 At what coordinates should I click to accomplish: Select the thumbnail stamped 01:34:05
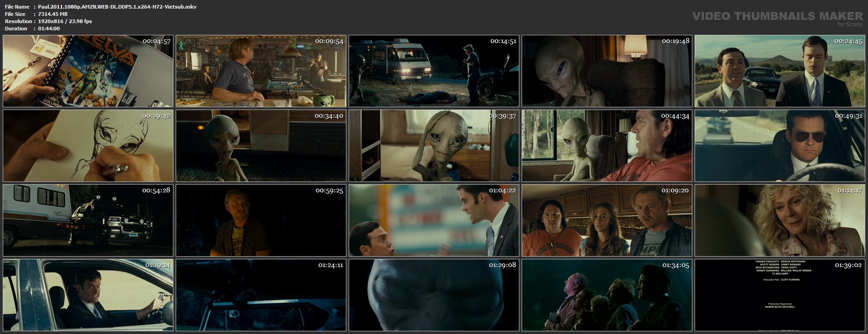(607, 295)
